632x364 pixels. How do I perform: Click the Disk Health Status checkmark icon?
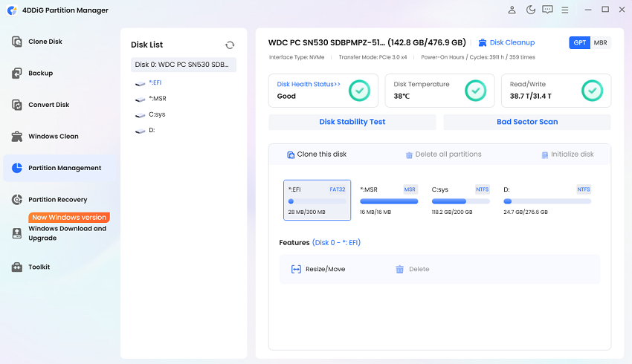point(359,91)
